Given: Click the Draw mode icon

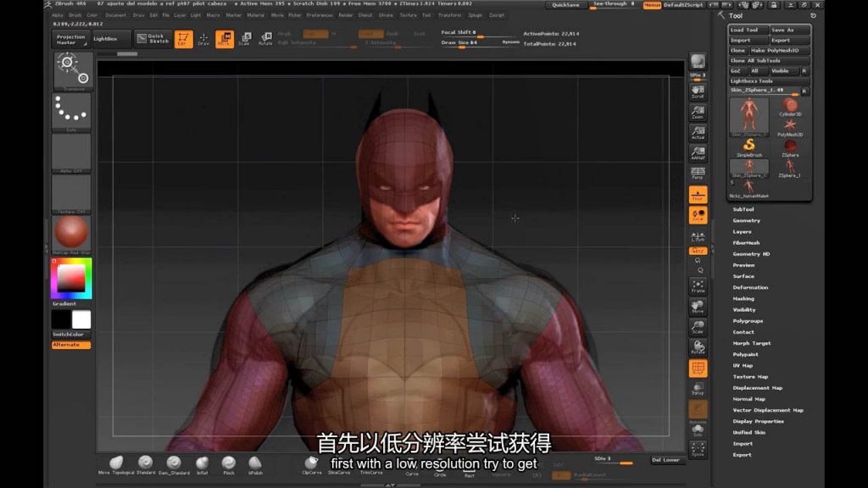Looking at the screenshot, I should (203, 39).
